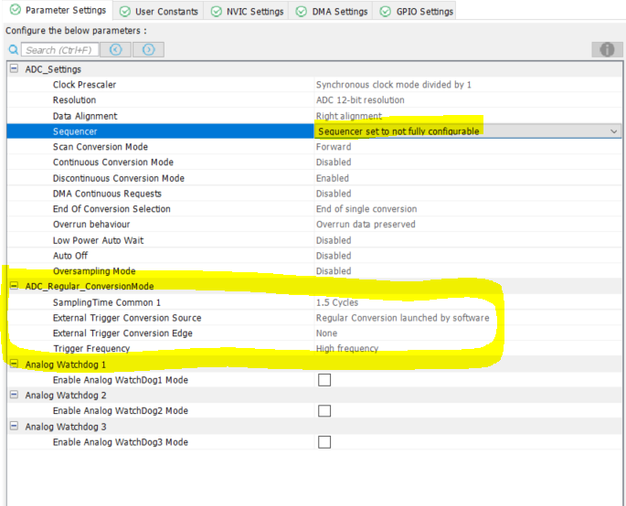Collapse the Analog Watchdog 1 group
Image resolution: width=626 pixels, height=506 pixels.
(x=14, y=364)
